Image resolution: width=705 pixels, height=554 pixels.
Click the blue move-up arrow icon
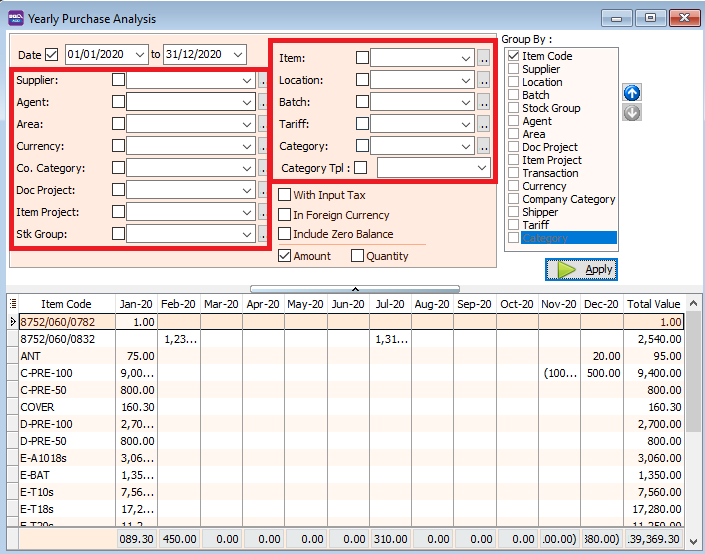point(632,93)
